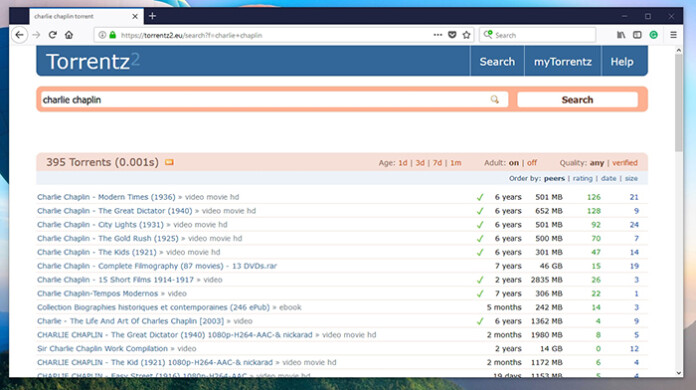
Task: Click the browser forward arrow
Action: click(36, 35)
